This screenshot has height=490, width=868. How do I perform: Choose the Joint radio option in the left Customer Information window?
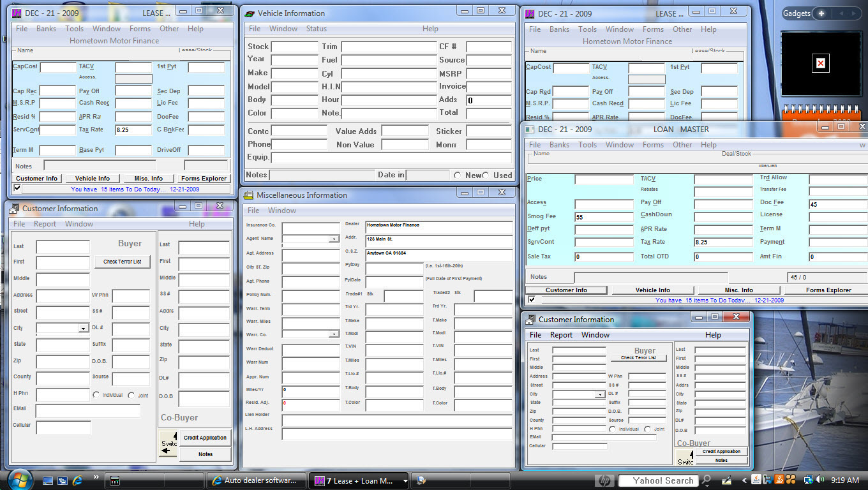coord(131,395)
